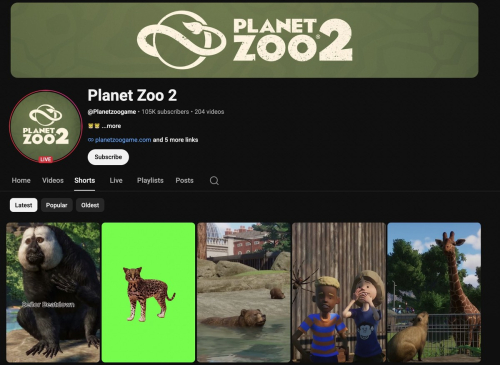The height and width of the screenshot is (365, 500).
Task: Go to the Playlists tab
Action: pyautogui.click(x=150, y=180)
